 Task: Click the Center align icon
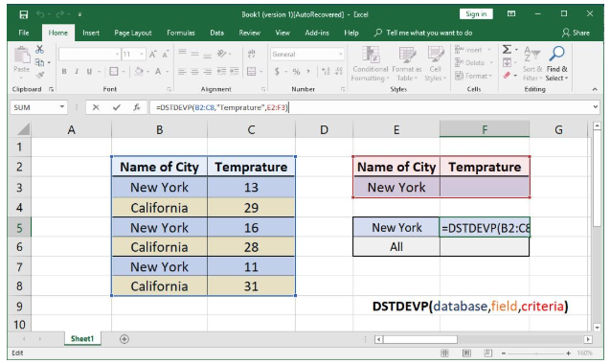point(194,71)
